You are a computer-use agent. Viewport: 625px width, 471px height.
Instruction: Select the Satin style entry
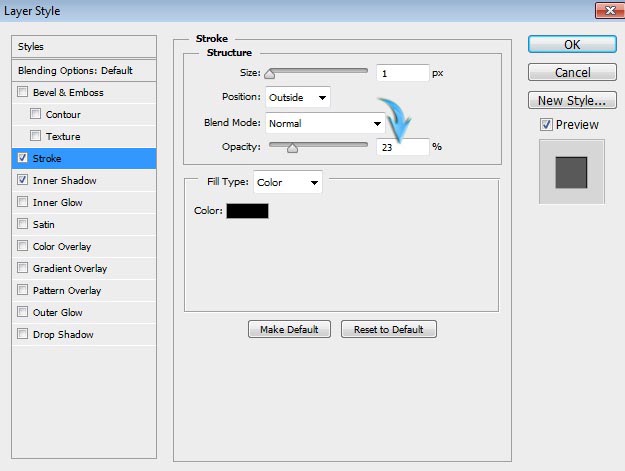pos(84,224)
